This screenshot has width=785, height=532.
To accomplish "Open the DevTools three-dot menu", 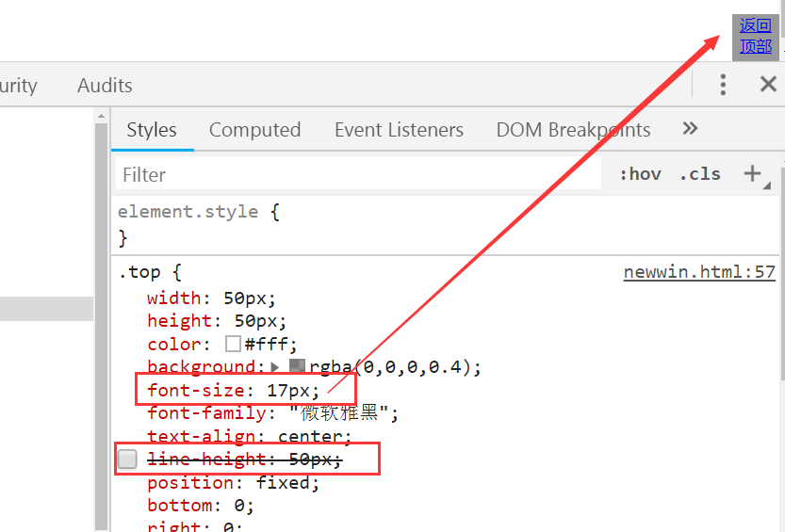I will [723, 85].
